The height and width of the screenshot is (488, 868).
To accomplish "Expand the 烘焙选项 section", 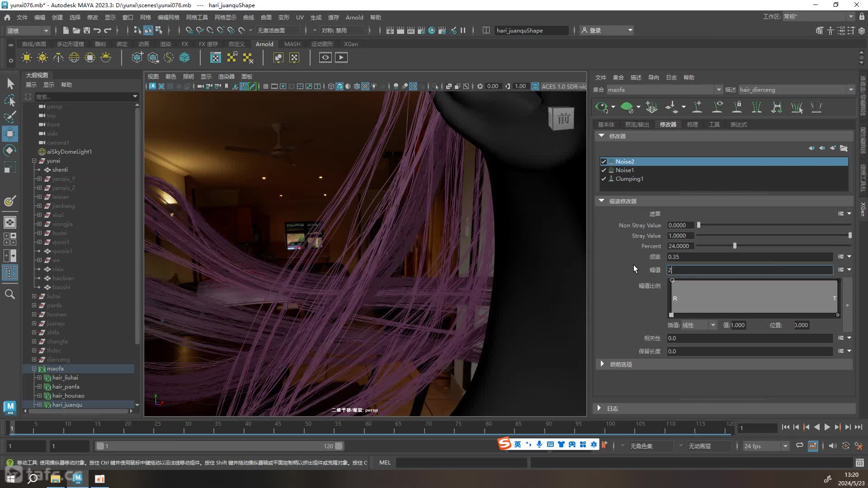I will tap(602, 364).
